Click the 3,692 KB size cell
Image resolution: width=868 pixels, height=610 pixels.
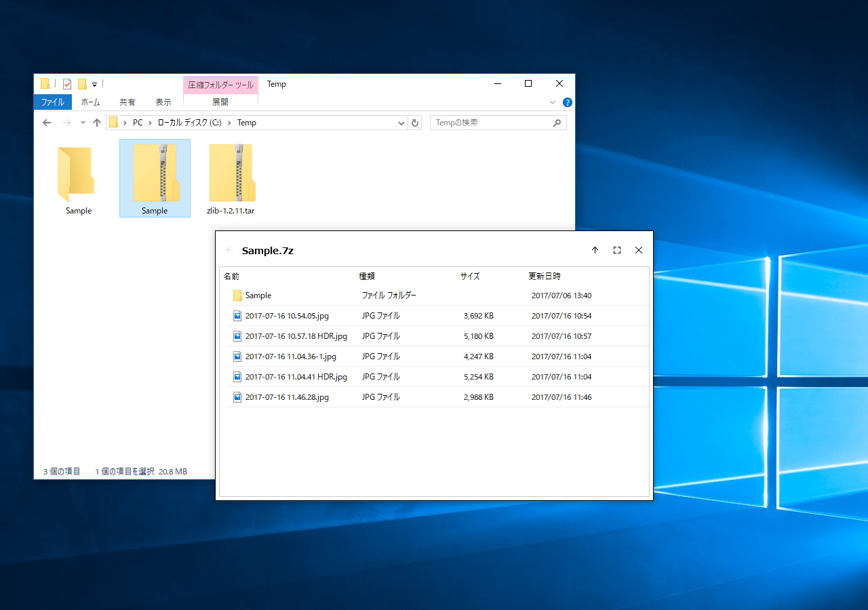(479, 316)
